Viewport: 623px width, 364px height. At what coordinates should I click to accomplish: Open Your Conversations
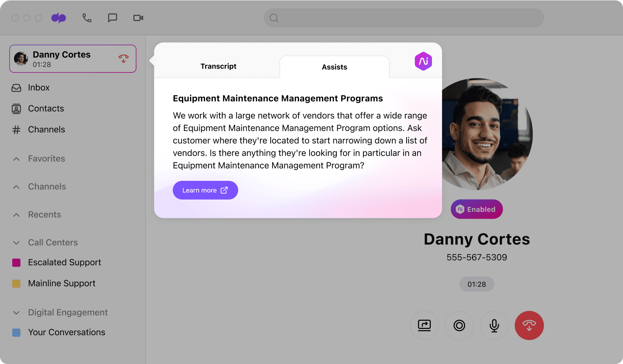(67, 332)
